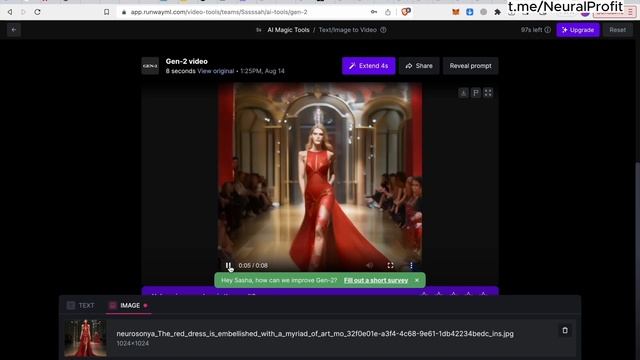This screenshot has height=360, width=640.
Task: Click the 1:25PM, Aug 14 timestamp
Action: 262,71
